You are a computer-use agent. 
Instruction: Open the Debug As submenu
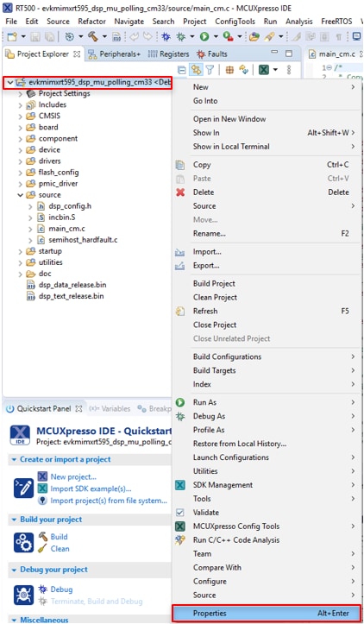pyautogui.click(x=267, y=416)
